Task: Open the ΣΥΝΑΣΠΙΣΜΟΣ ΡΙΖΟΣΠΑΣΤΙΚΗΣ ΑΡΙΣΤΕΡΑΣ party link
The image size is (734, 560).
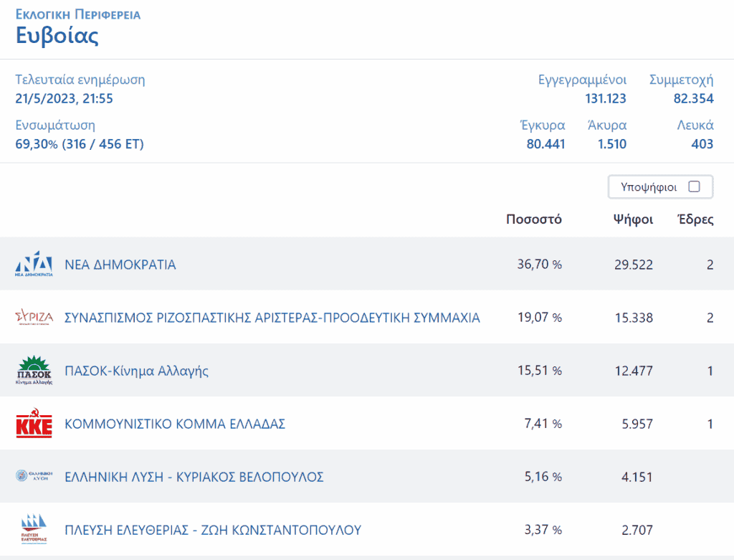Action: pos(272,318)
